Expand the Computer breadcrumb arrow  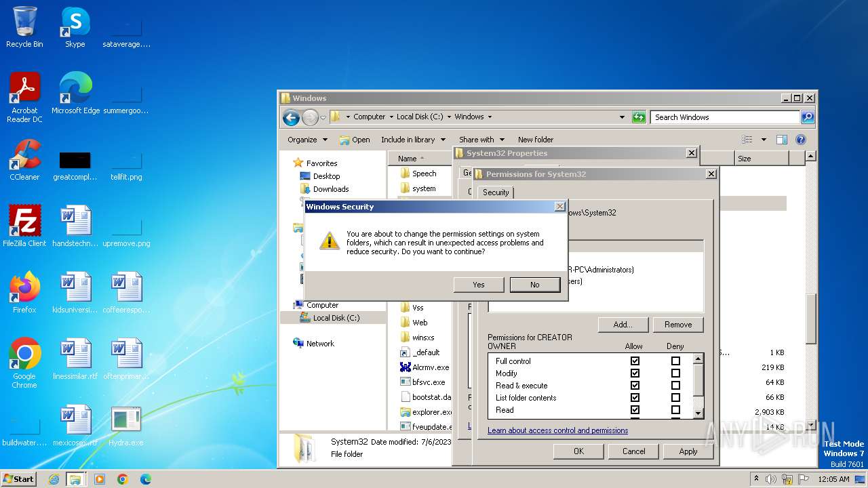pos(391,117)
